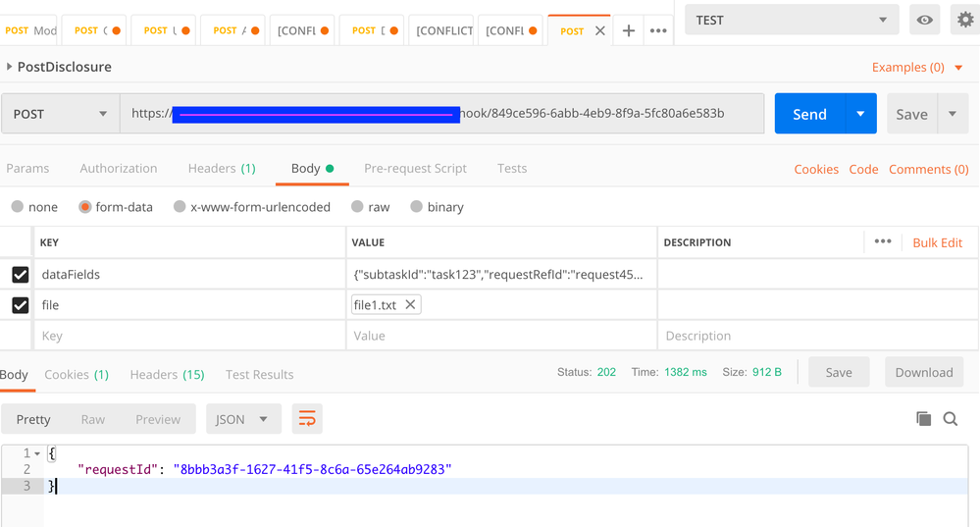View response Cookies (1) tab
980x527 pixels.
pos(77,375)
